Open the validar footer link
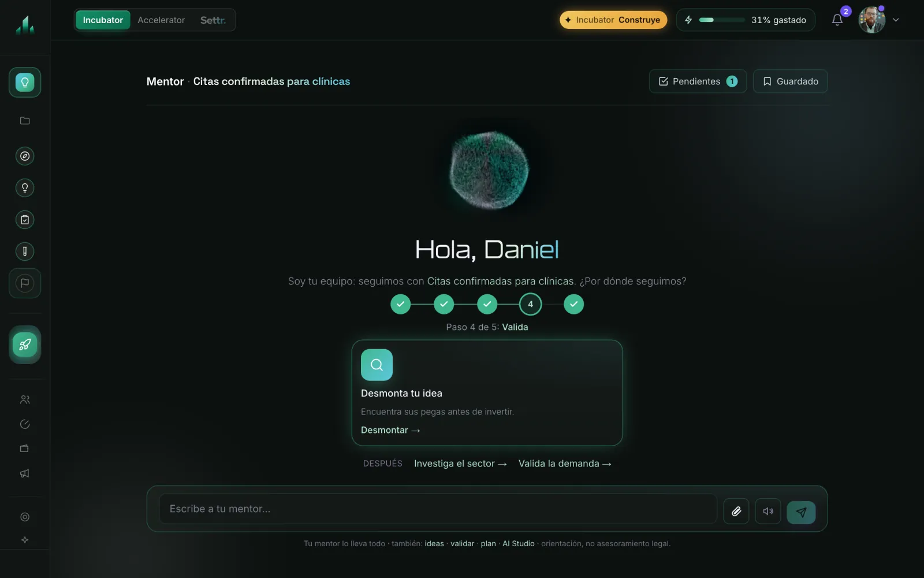Image resolution: width=924 pixels, height=578 pixels. pyautogui.click(x=462, y=544)
